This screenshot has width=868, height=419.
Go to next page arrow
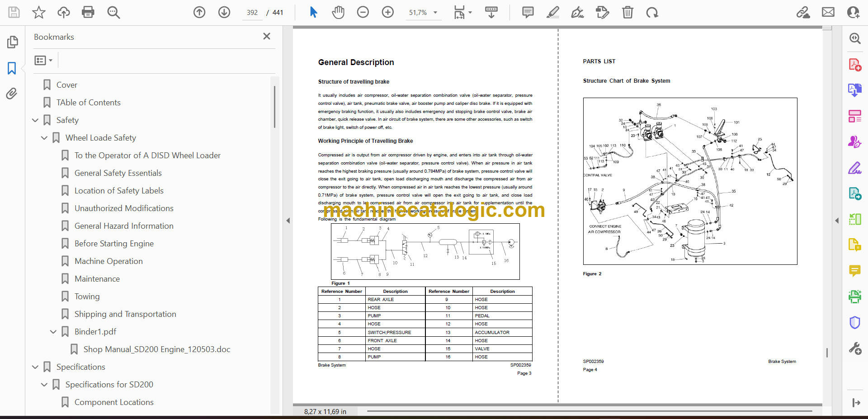tap(224, 12)
